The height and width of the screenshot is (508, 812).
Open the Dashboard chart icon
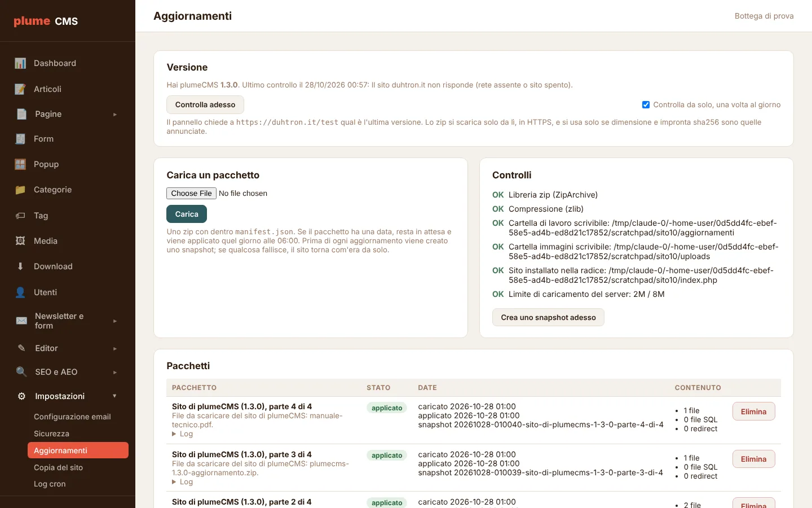pyautogui.click(x=20, y=63)
